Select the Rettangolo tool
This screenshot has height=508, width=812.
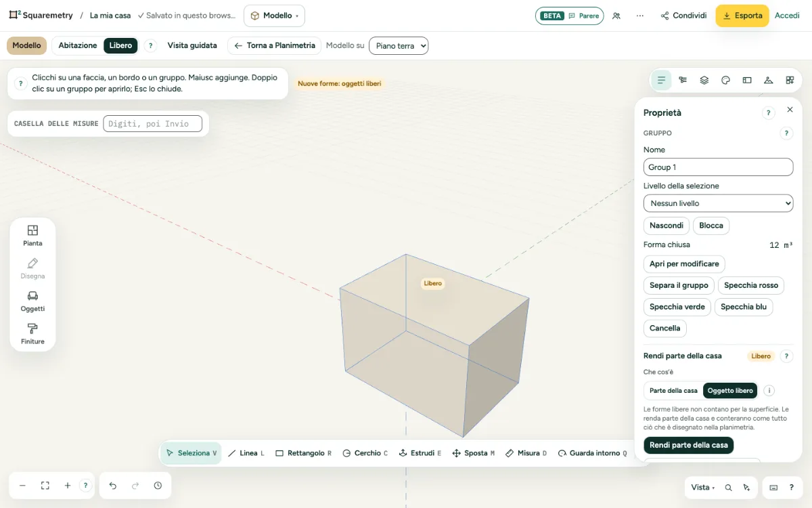[303, 453]
